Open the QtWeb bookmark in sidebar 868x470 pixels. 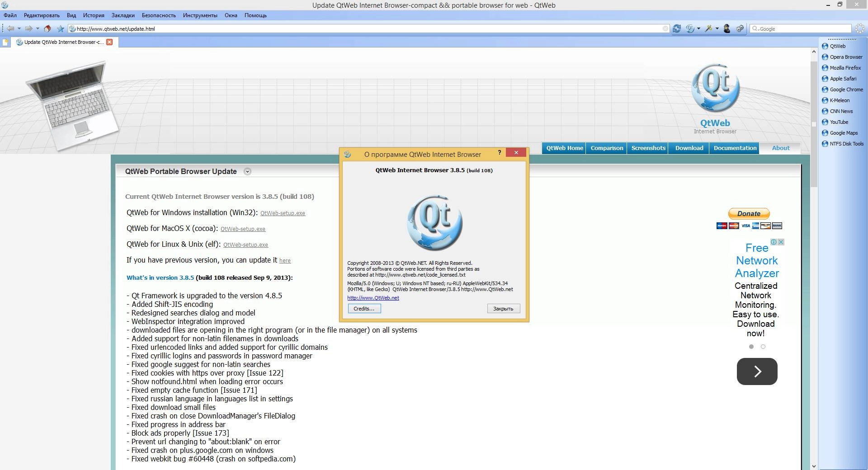tap(834, 46)
